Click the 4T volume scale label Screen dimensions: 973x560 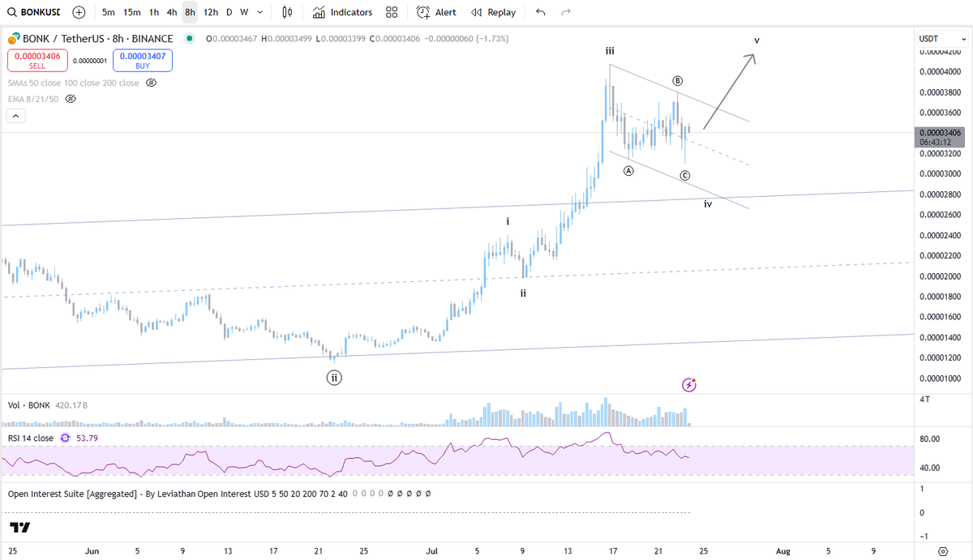click(924, 400)
